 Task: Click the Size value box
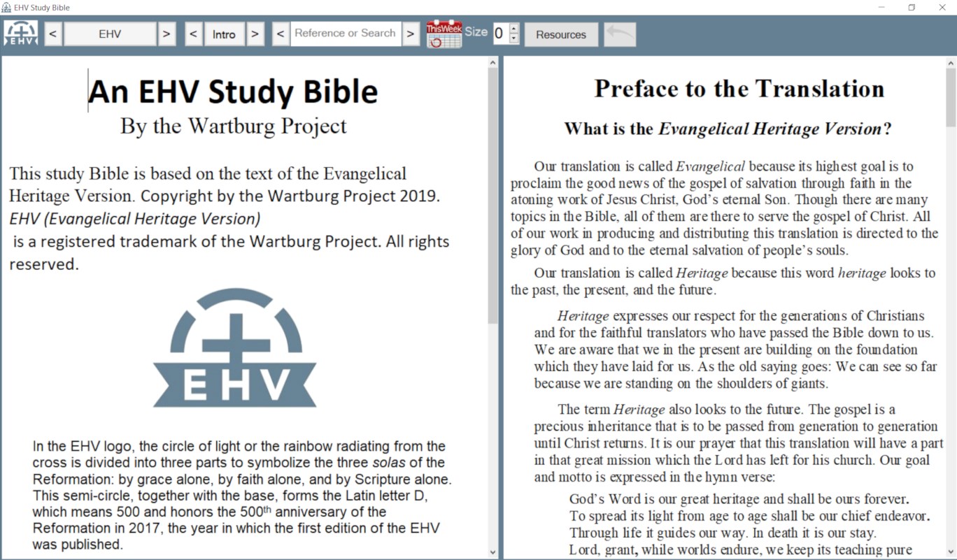(x=502, y=33)
